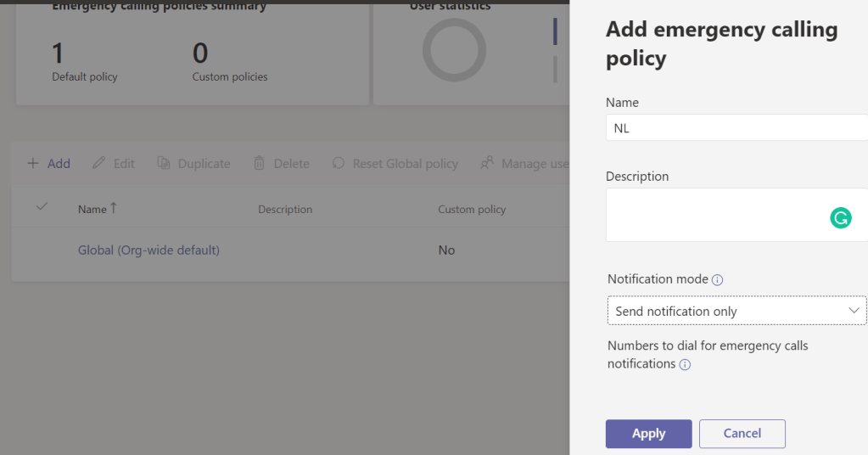The height and width of the screenshot is (455, 868).
Task: Open the Global (Org-wide default) policy
Action: pyautogui.click(x=148, y=250)
